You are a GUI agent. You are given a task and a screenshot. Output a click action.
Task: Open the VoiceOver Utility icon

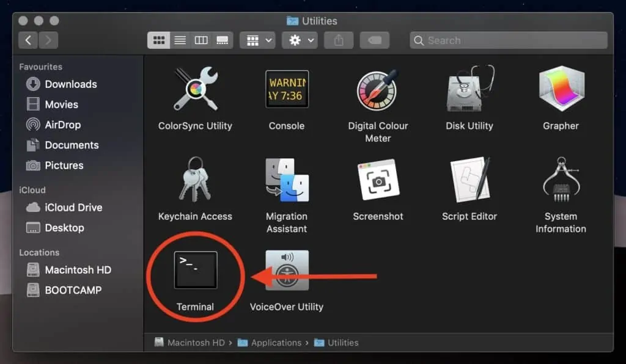(287, 270)
